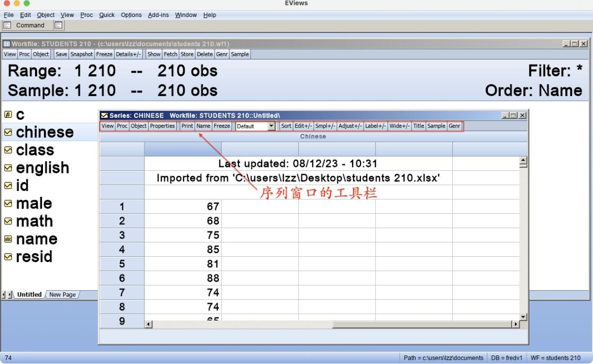The height and width of the screenshot is (364, 593).
Task: Click the horizontal scrollbar in series window
Action: click(x=332, y=324)
